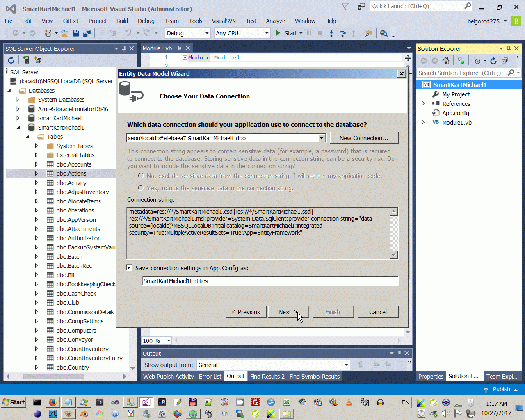Screen dimensions: 525x420
Task: Open the Analyze menu
Action: tap(275, 21)
